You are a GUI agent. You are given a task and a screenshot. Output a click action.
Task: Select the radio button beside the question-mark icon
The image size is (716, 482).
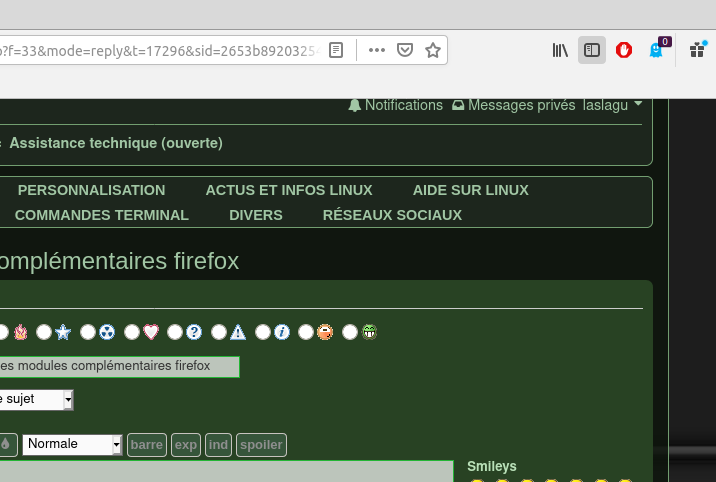[x=174, y=332]
